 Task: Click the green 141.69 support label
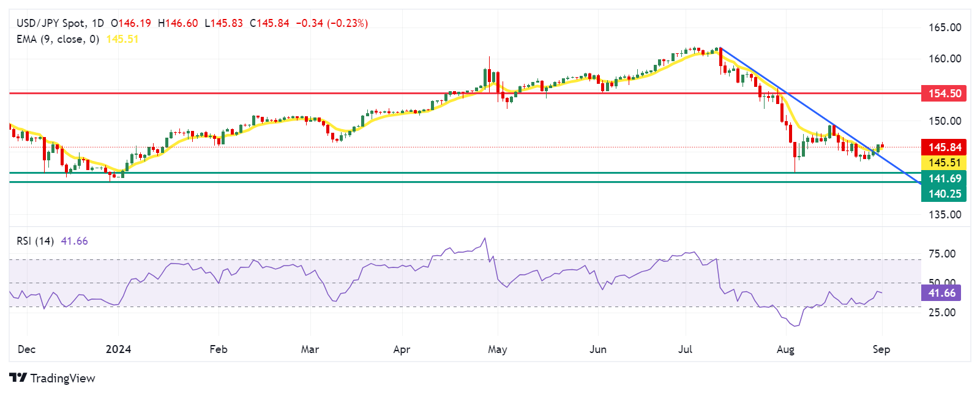click(x=944, y=179)
